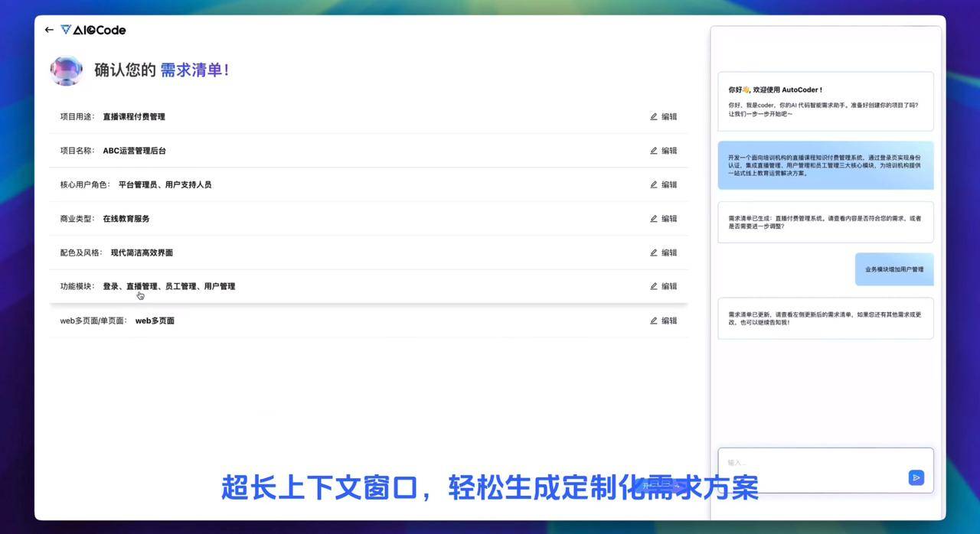Click the blue project description message bubble

825,165
